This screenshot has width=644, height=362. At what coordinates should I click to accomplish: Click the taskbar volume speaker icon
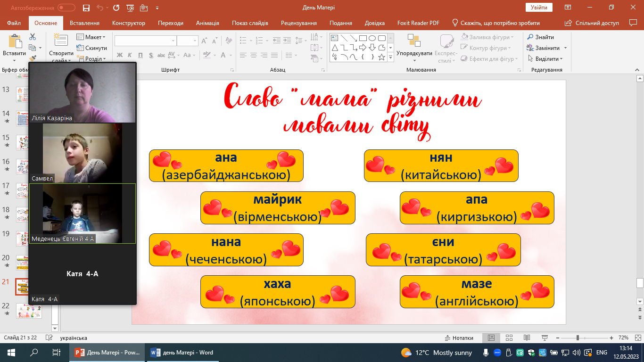576,353
